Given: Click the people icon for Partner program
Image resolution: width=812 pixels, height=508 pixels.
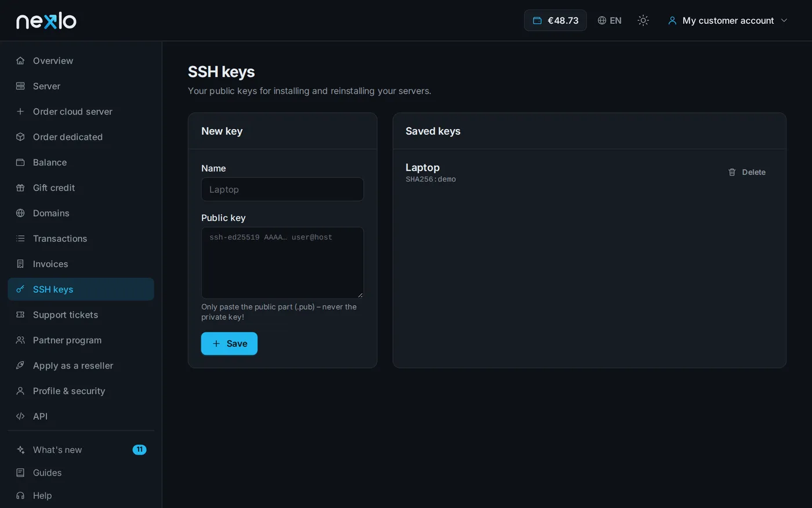Looking at the screenshot, I should (20, 340).
